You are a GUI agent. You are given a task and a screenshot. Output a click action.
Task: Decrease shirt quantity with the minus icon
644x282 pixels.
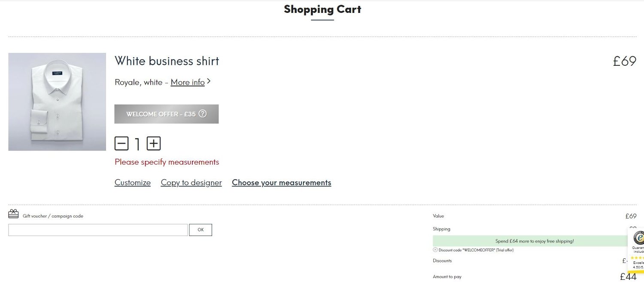point(122,143)
